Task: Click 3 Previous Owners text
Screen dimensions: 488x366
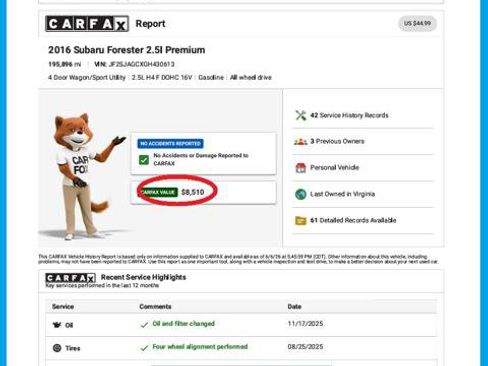Action: [x=337, y=141]
